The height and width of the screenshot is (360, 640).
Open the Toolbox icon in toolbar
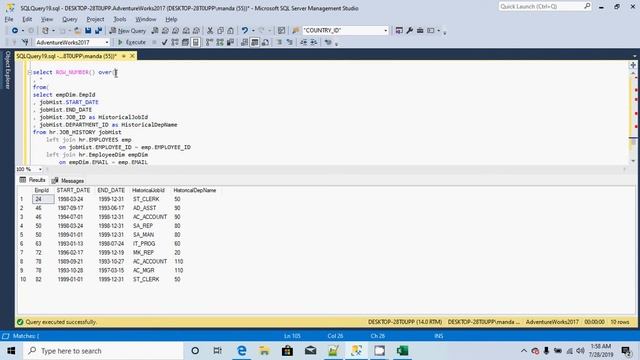pos(420,31)
